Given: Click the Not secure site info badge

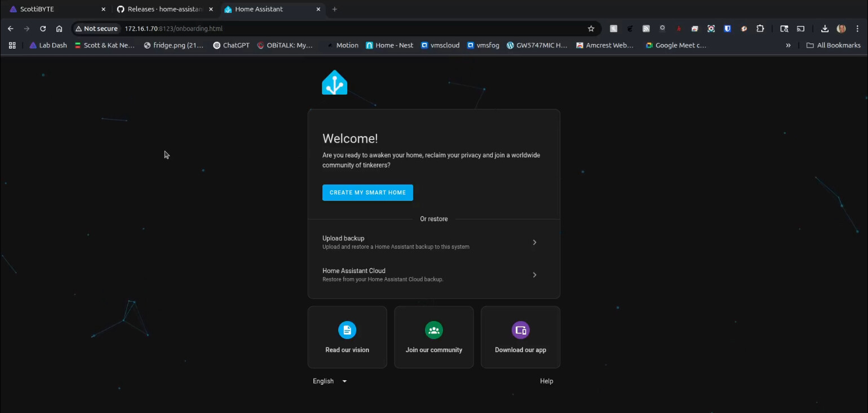Looking at the screenshot, I should 96,29.
